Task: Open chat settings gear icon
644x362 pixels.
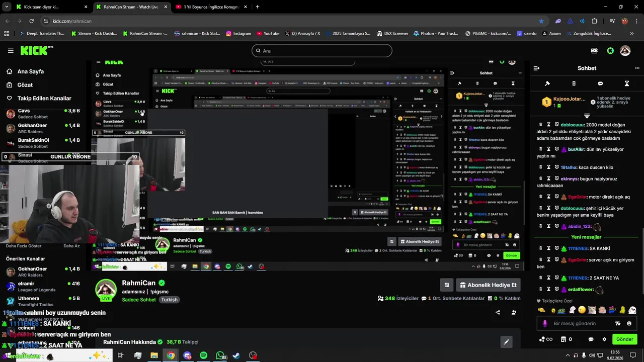Action: tap(604, 339)
